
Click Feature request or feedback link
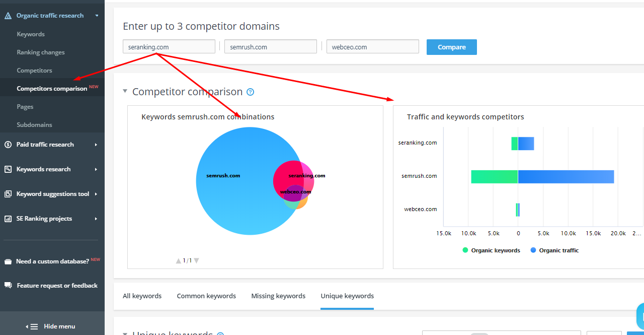pos(57,286)
